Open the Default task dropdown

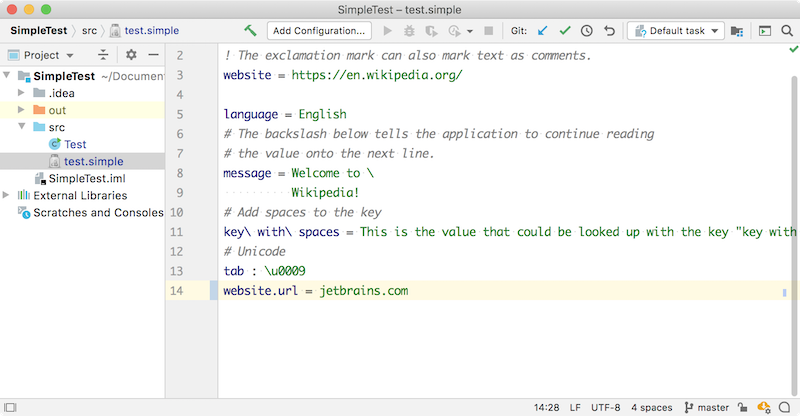[675, 31]
